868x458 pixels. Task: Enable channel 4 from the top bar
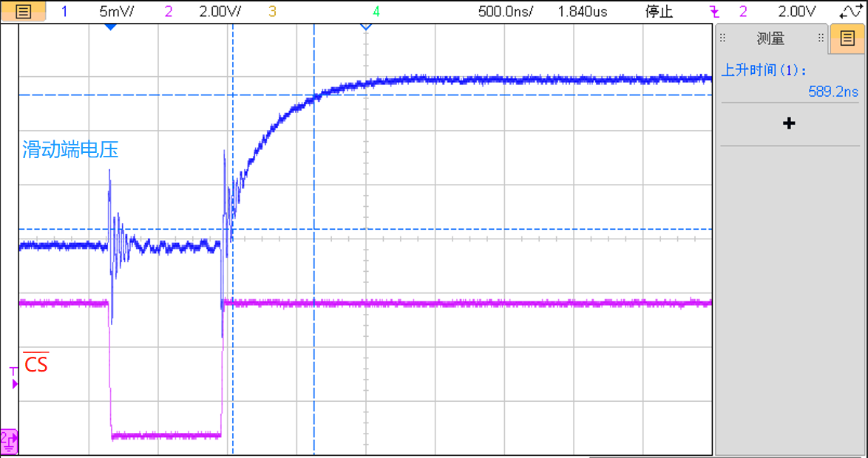[376, 11]
